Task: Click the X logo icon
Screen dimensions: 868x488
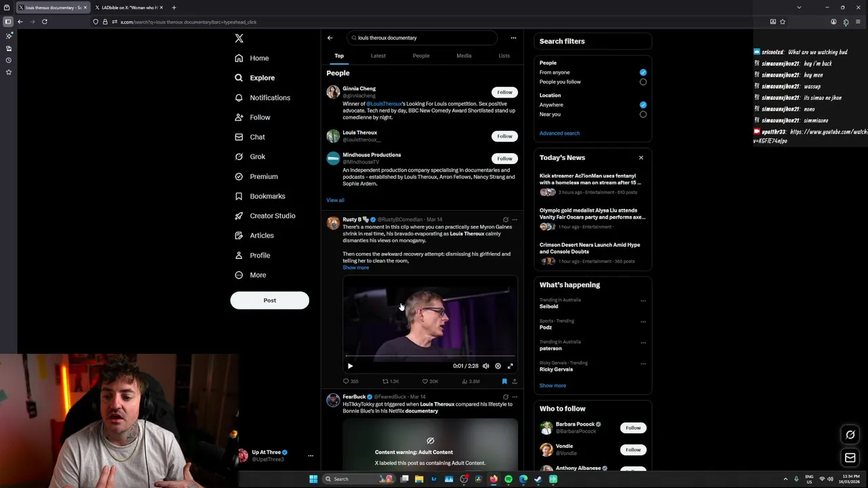Action: click(239, 39)
